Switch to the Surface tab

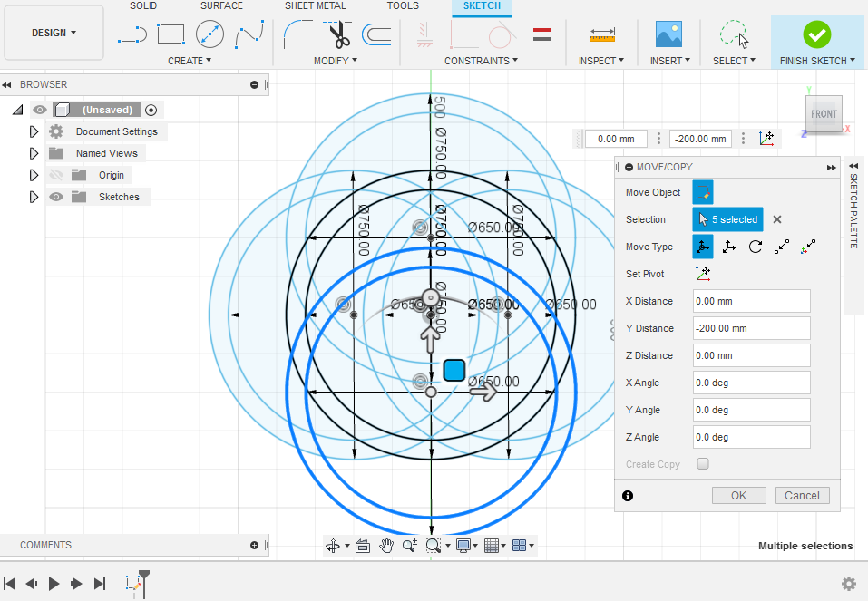click(221, 5)
